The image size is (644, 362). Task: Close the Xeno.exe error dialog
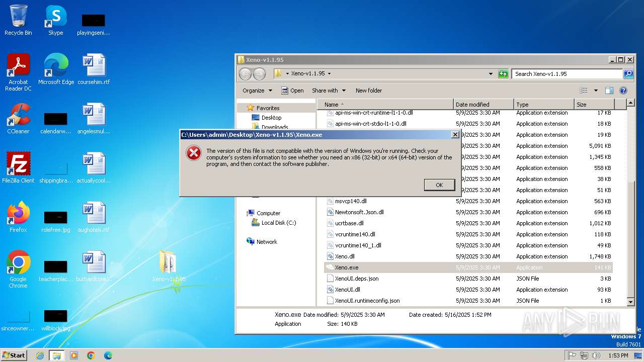pos(455,135)
